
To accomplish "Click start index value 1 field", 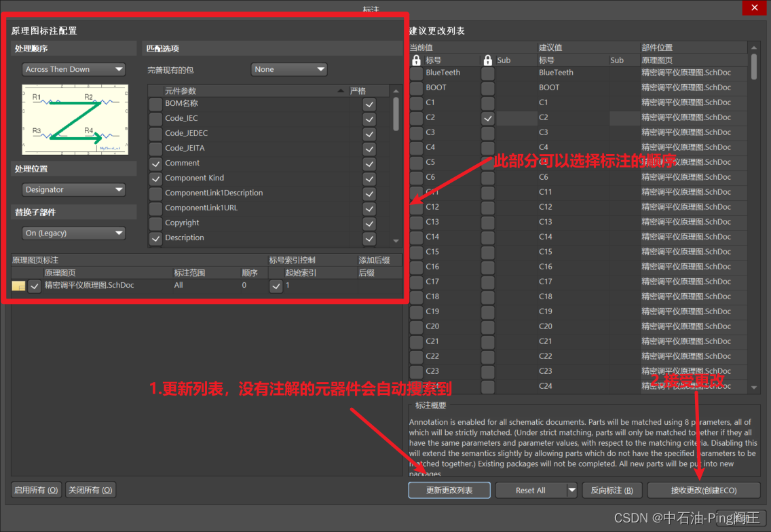I will tap(320, 285).
